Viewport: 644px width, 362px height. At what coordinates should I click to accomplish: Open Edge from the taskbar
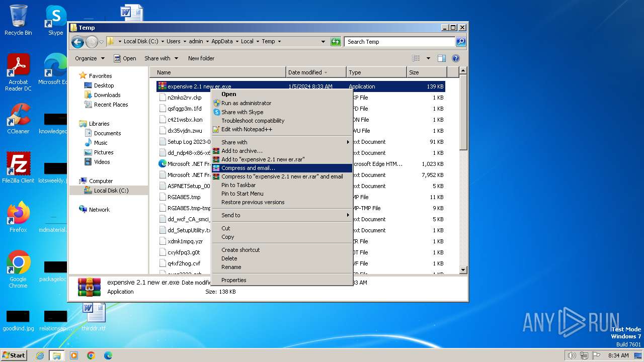(108, 355)
